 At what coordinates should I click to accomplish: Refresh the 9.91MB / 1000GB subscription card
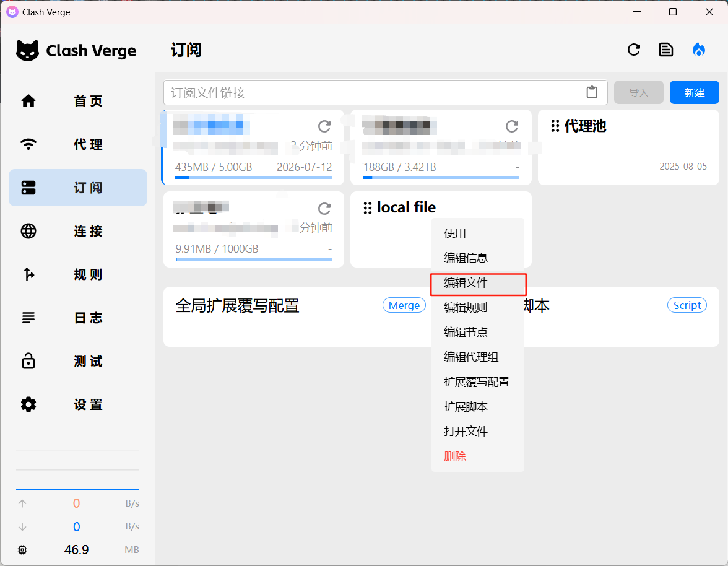click(324, 208)
